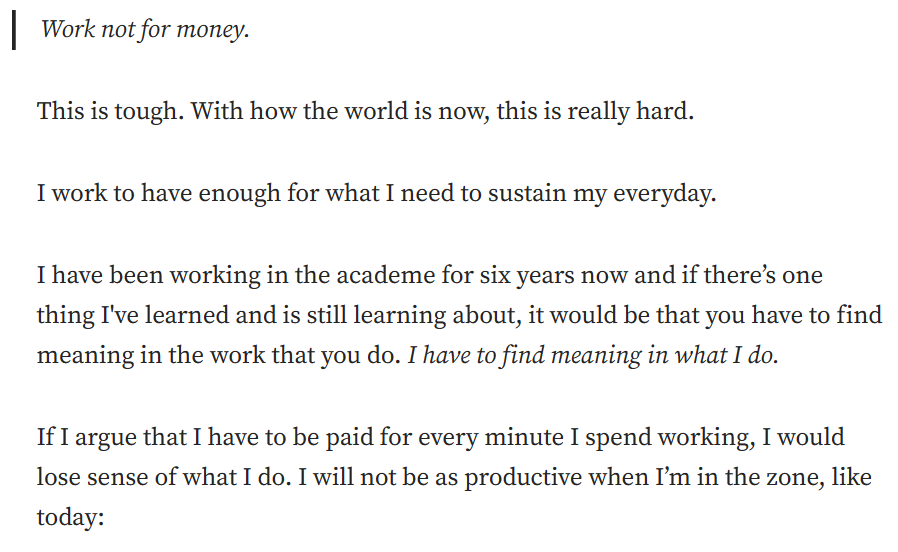Click the phrase "With how the world is now"
The width and height of the screenshot is (898, 552).
click(339, 111)
